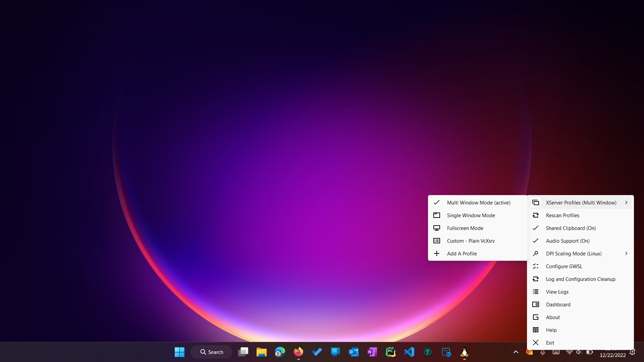This screenshot has height=362, width=644.
Task: Click the Fullscreen Mode monitor icon
Action: (437, 228)
